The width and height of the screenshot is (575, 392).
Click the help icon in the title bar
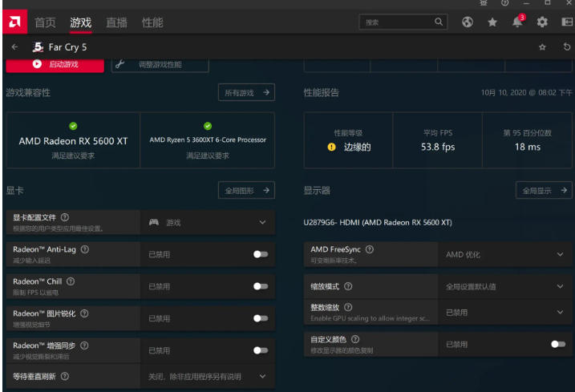pyautogui.click(x=505, y=3)
